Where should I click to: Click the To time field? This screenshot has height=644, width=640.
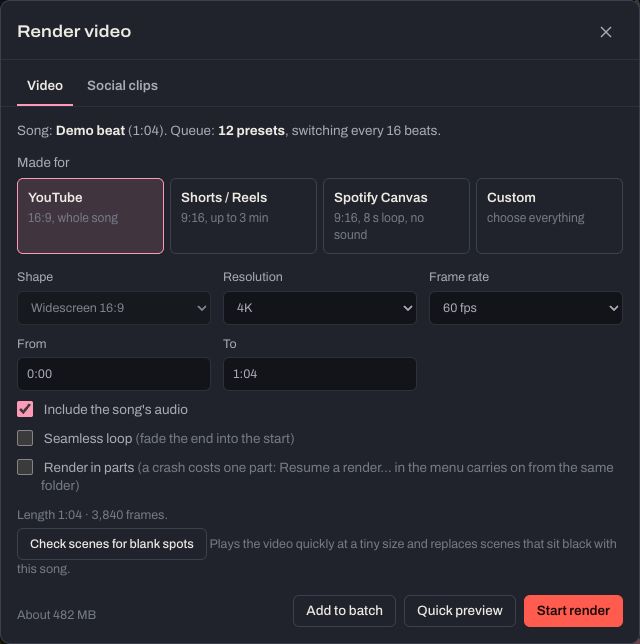coord(320,374)
